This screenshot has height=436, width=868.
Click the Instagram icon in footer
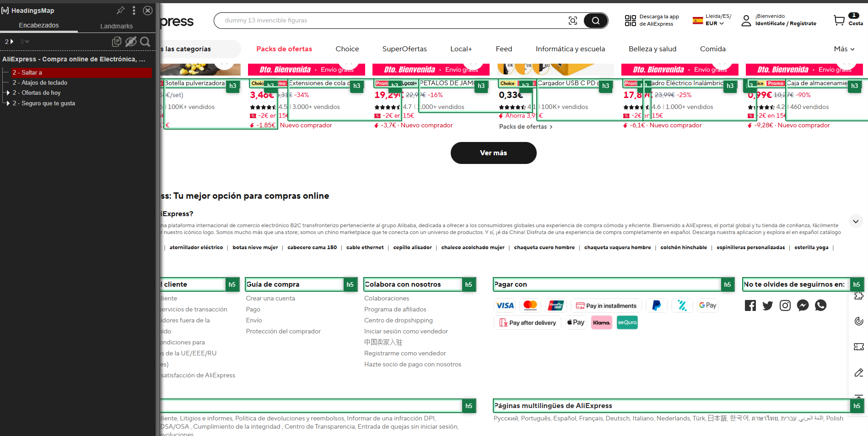pos(785,305)
